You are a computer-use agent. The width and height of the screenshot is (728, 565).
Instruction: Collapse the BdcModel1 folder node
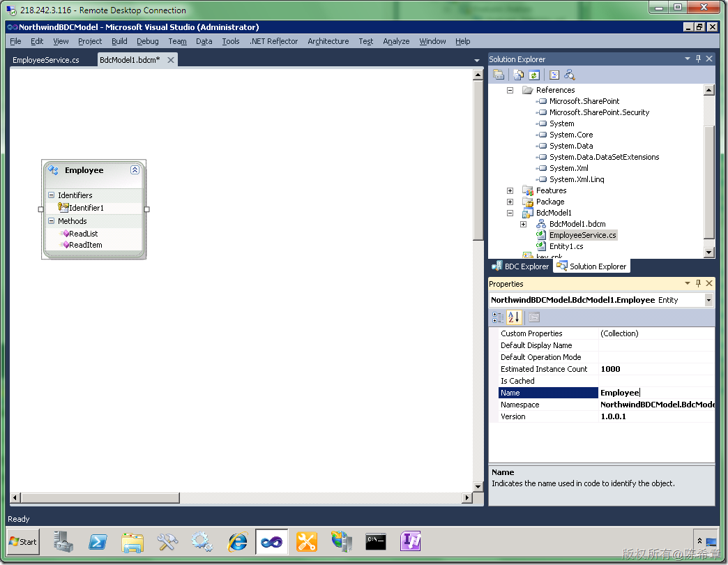(510, 213)
